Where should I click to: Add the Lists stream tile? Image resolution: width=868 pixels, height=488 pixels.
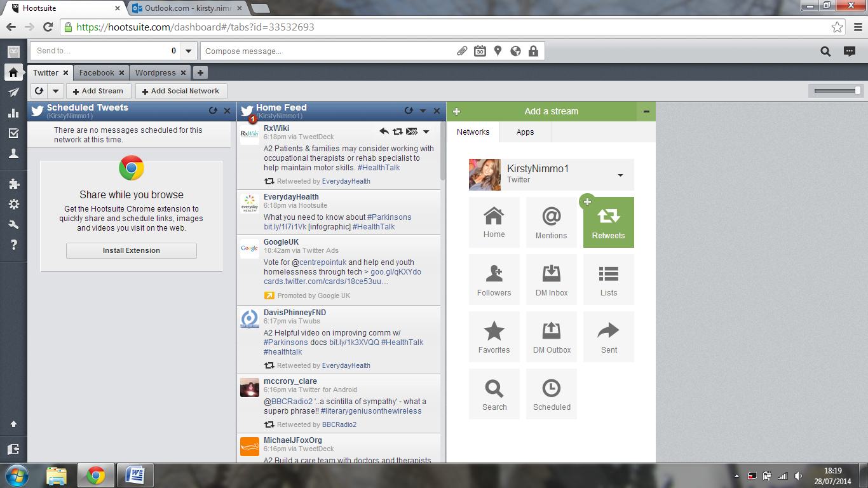click(609, 280)
